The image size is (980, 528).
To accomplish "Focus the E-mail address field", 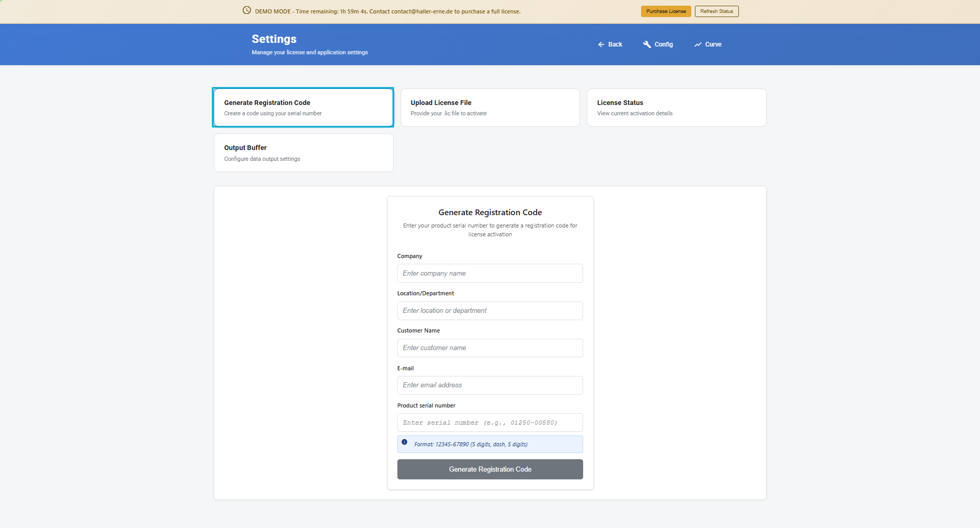I will 490,385.
